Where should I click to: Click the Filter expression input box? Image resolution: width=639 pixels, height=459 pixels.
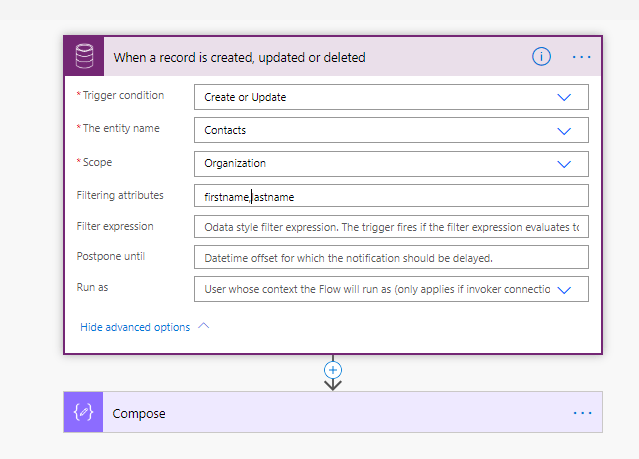tap(390, 227)
